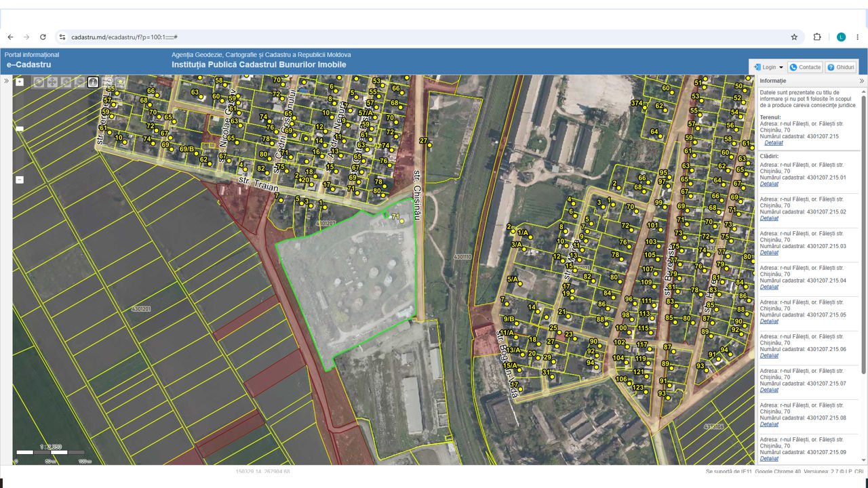Zoom out with the minus button
Image resolution: width=868 pixels, height=488 pixels.
(x=20, y=180)
